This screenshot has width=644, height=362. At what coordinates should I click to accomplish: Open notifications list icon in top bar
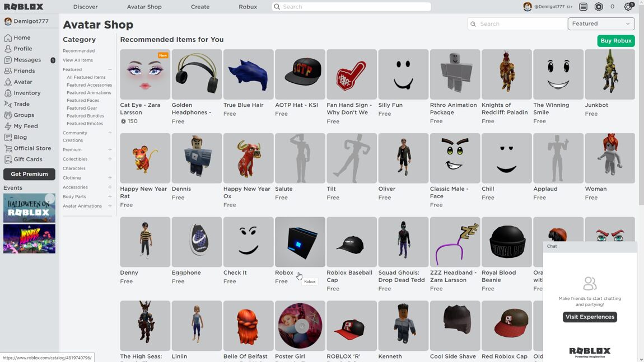tap(583, 7)
